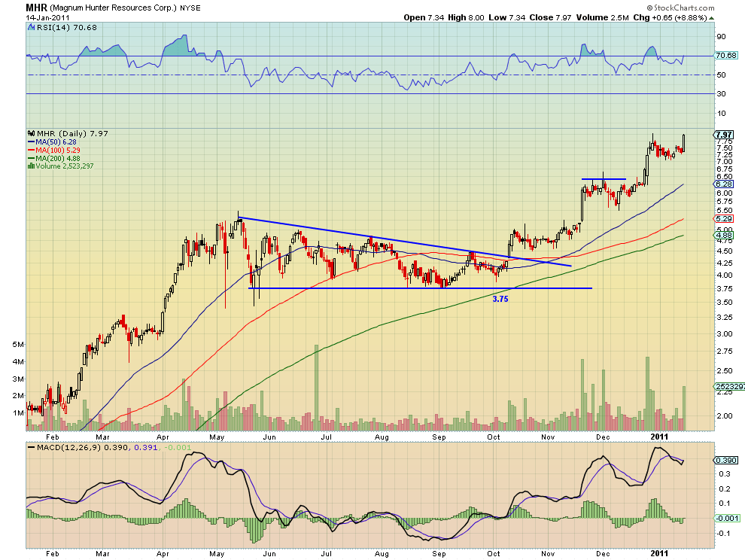The height and width of the screenshot is (560, 745).
Task: Click the MA(50) blue line swatch
Action: pyautogui.click(x=32, y=142)
